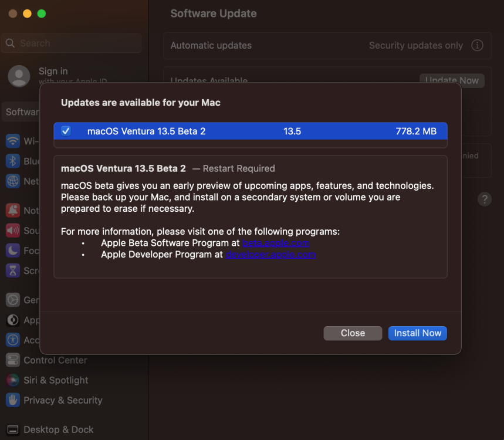Open the Bluetooth sidebar icon
The image size is (504, 440).
pyautogui.click(x=13, y=161)
